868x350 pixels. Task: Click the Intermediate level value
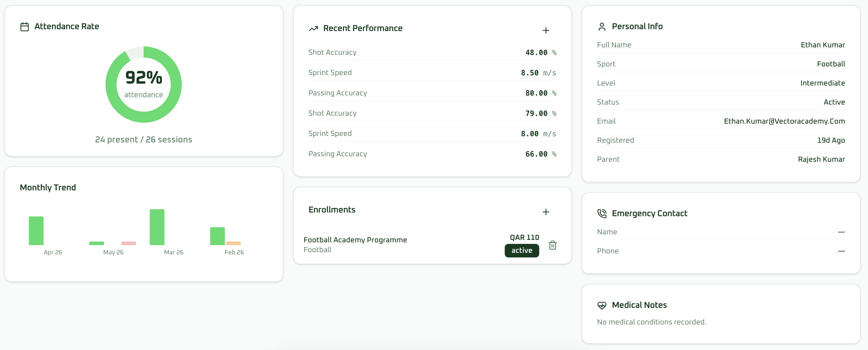(822, 83)
